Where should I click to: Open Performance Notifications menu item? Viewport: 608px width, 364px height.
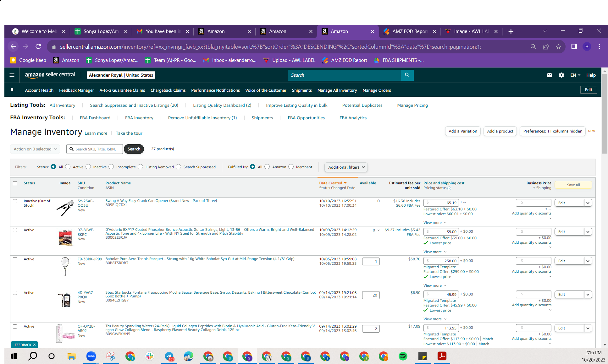[215, 90]
